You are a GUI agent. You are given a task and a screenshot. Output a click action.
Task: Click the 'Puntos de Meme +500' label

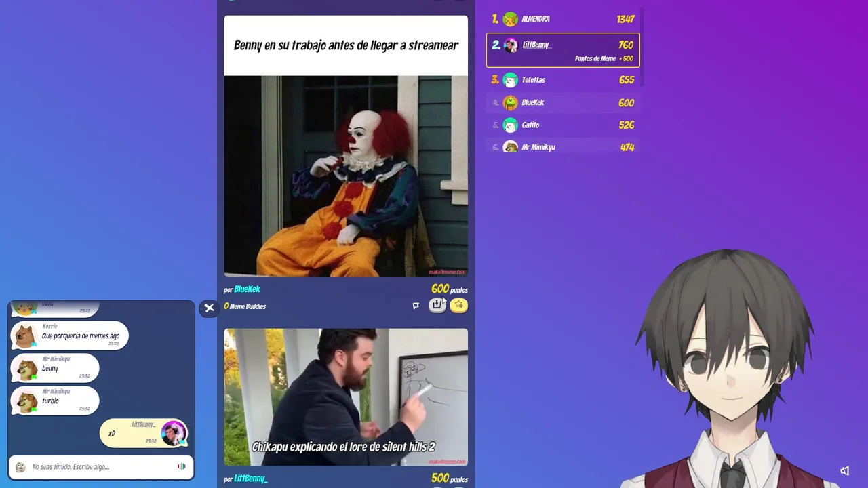point(604,59)
